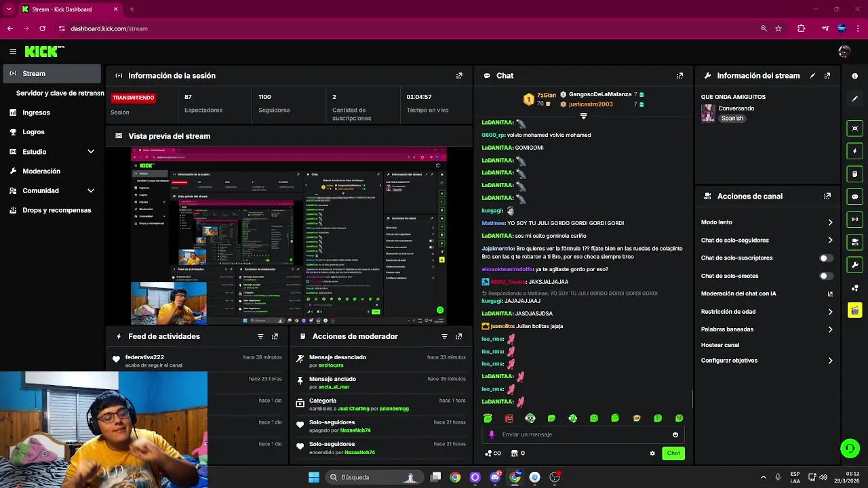The height and width of the screenshot is (488, 868).
Task: Open the hamburger menu beside Kick logo
Action: (13, 52)
